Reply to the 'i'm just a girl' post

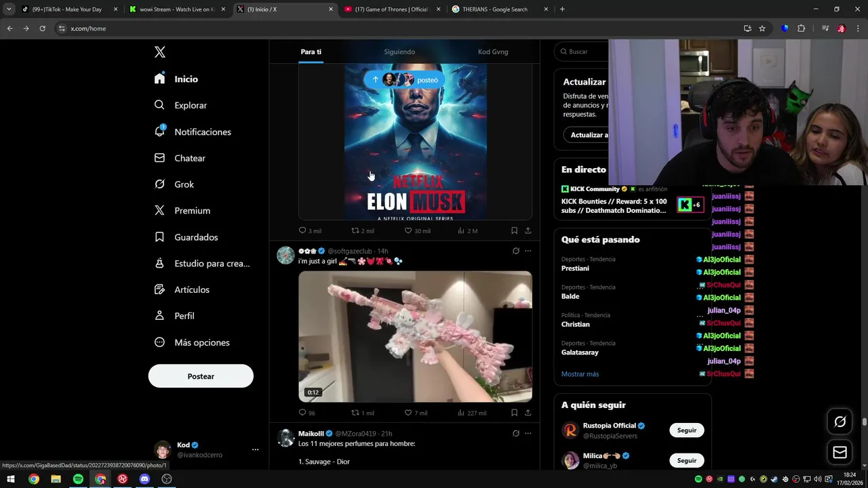[307, 413]
